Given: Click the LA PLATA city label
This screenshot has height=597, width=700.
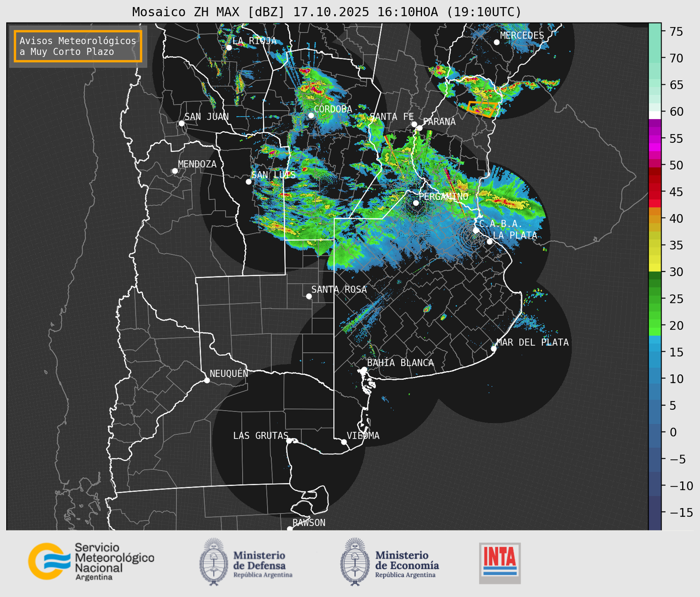Looking at the screenshot, I should click(515, 235).
